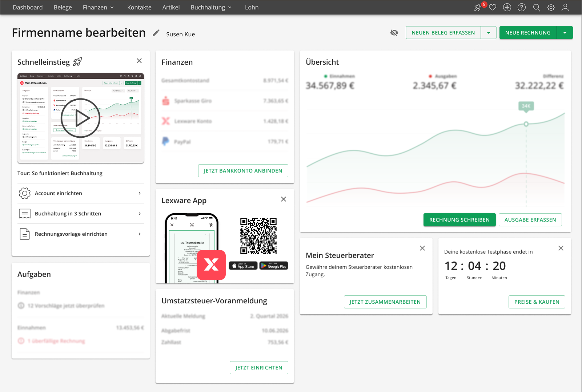Screen dimensions: 582x392
Task: Go to Dashboard in the navigation bar
Action: [28, 7]
